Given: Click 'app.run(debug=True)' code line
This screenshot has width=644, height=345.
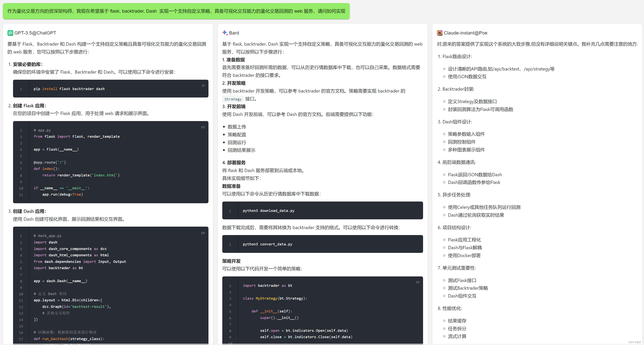Looking at the screenshot, I should [x=63, y=194].
